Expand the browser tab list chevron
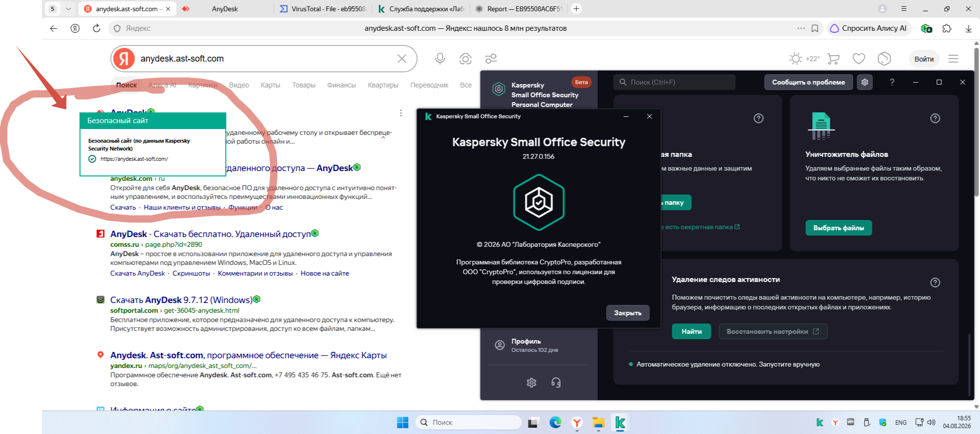Viewport: 980px width, 434px height. 68,9
